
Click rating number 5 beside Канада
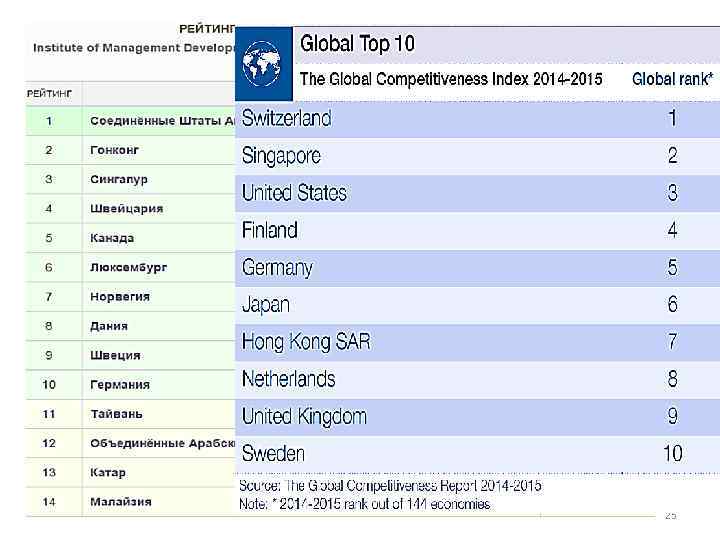[49, 238]
